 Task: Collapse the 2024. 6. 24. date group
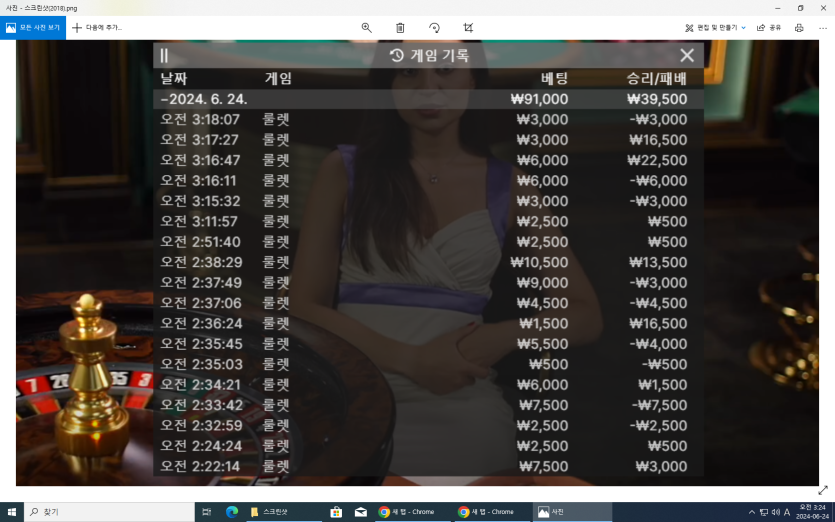(x=163, y=99)
